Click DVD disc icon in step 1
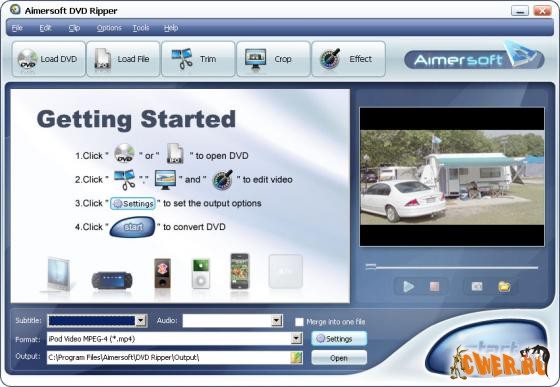Viewport: 560px width, 387px height. [124, 154]
